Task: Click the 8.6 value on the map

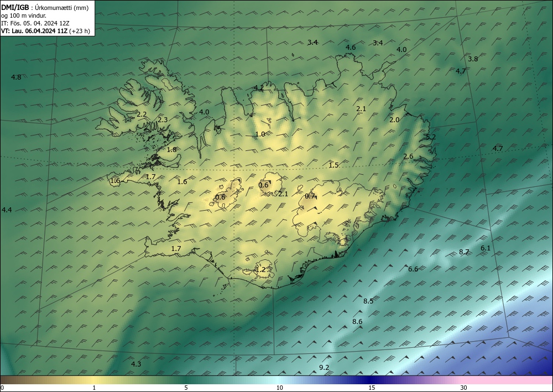Action: 357,321
